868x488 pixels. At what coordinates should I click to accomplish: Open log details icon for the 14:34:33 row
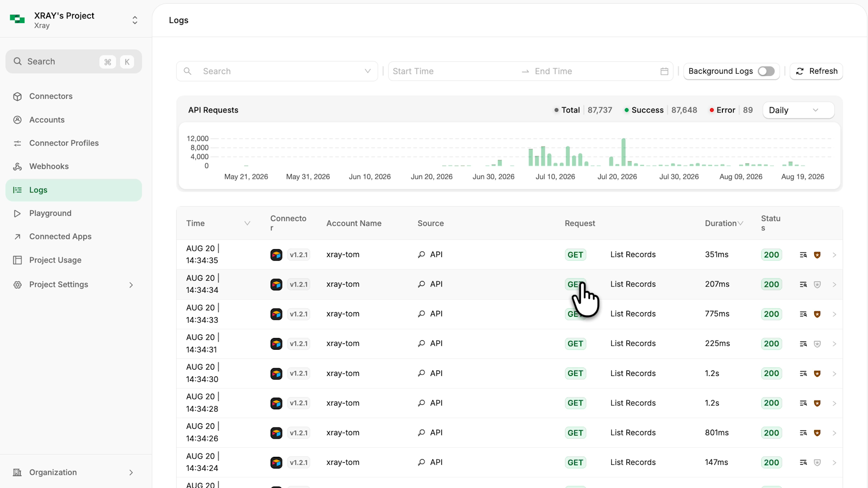(x=803, y=314)
